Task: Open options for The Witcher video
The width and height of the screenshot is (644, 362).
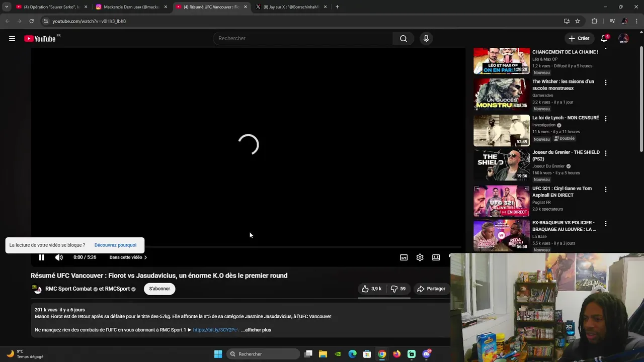Action: point(605,82)
